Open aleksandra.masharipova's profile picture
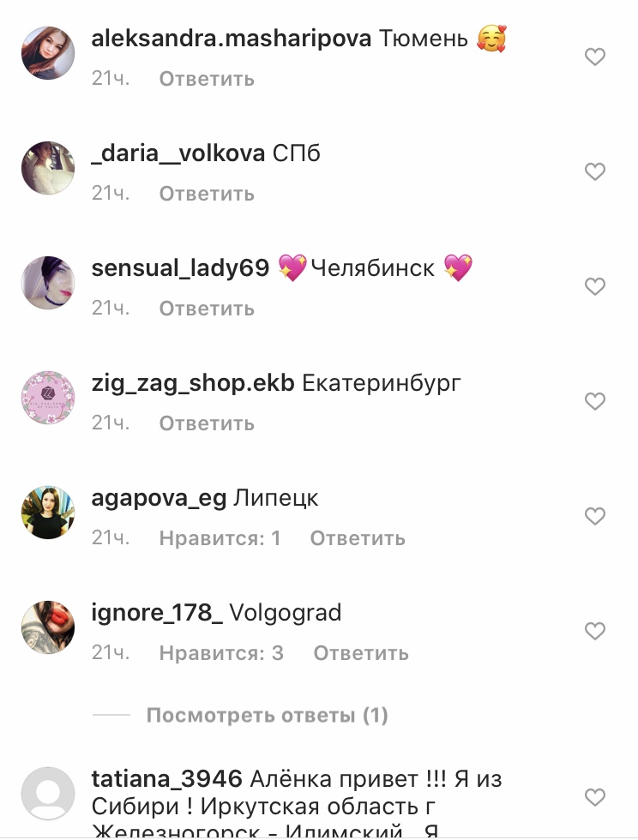Image resolution: width=638 pixels, height=840 pixels. click(x=48, y=53)
